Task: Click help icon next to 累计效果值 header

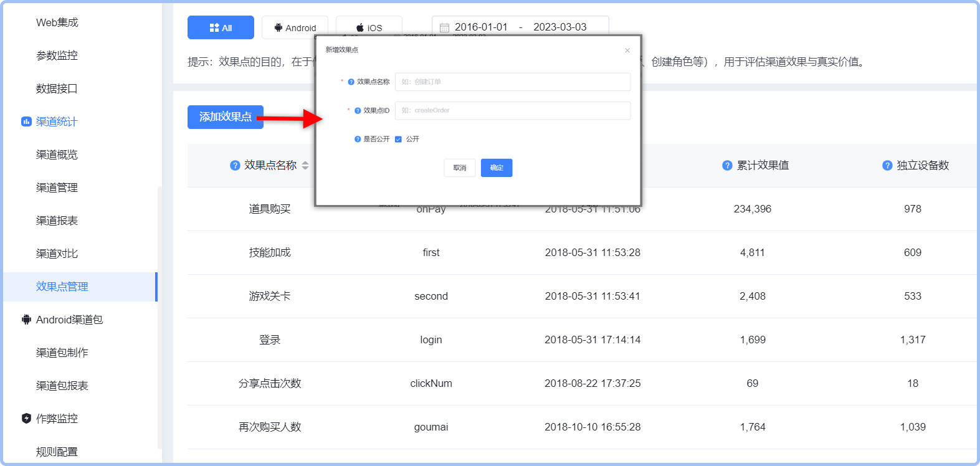Action: [727, 165]
